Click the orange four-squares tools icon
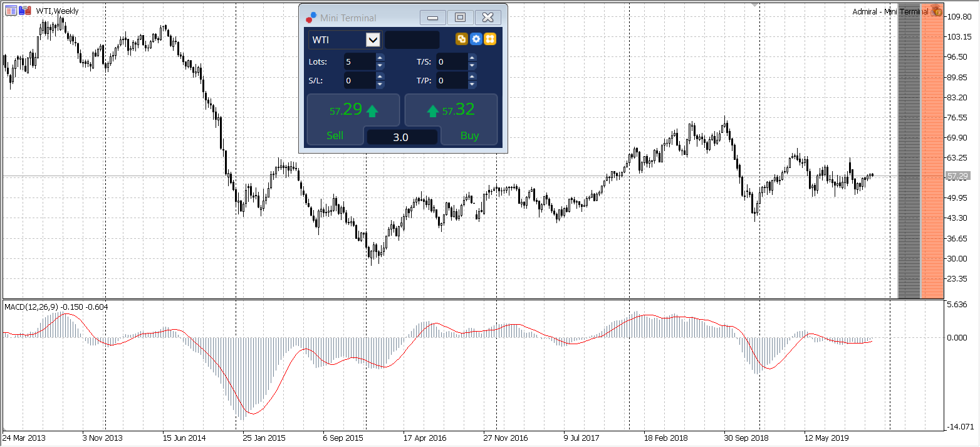Image resolution: width=980 pixels, height=447 pixels. click(x=490, y=39)
